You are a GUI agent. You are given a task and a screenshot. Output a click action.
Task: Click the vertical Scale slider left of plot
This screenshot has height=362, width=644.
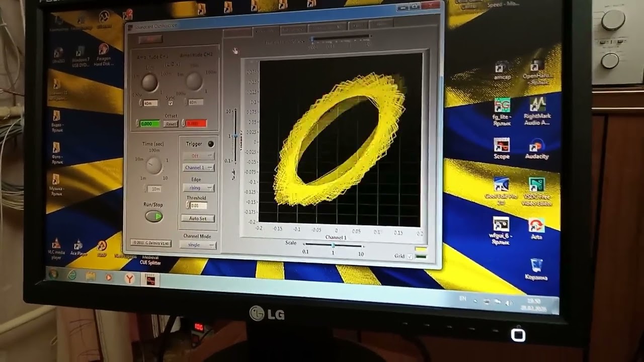pos(235,136)
